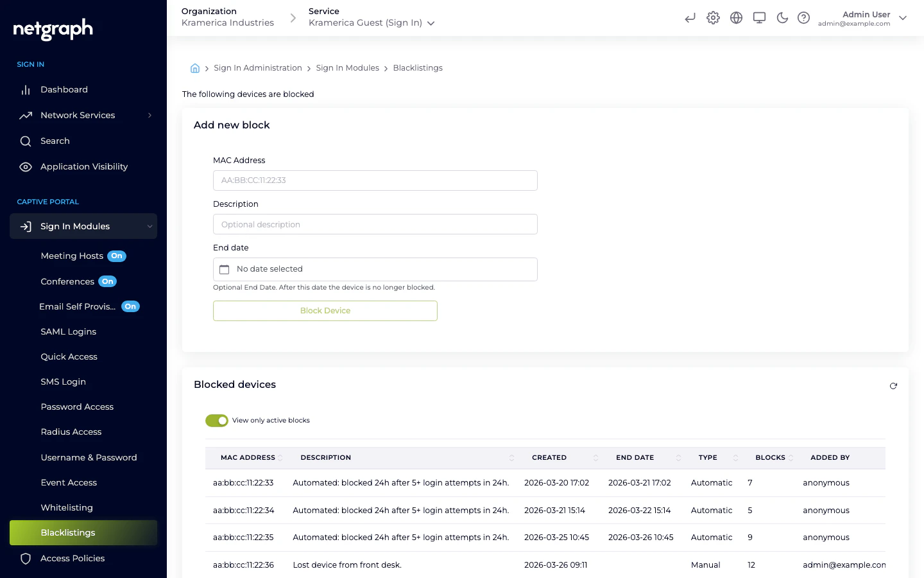Open the settings gear in top bar

(x=713, y=17)
